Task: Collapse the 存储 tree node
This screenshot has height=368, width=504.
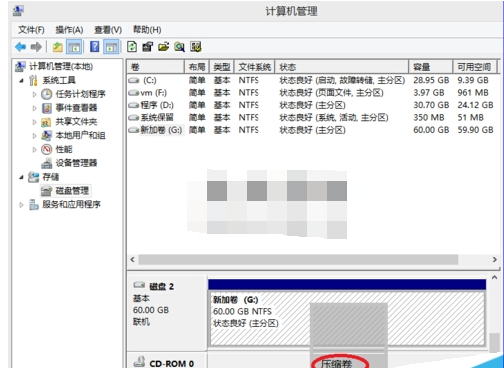Action: tap(21, 177)
